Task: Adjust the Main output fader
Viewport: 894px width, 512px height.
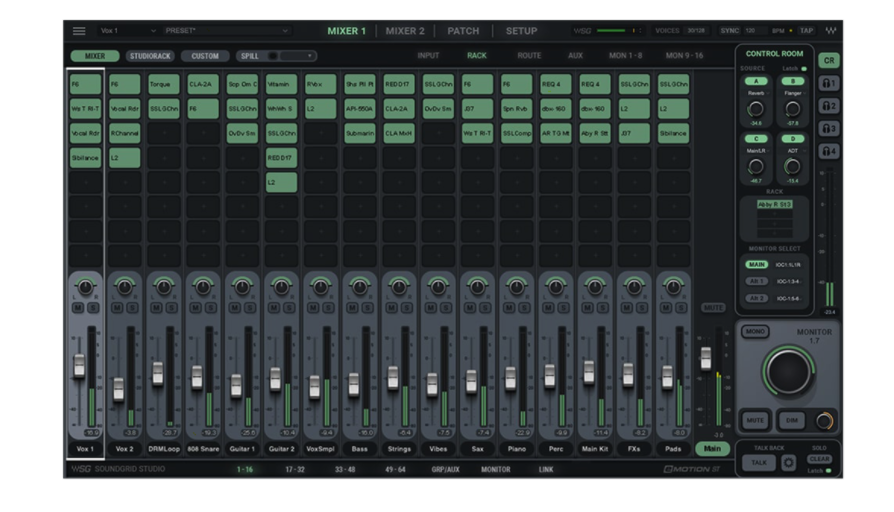Action: pyautogui.click(x=706, y=357)
